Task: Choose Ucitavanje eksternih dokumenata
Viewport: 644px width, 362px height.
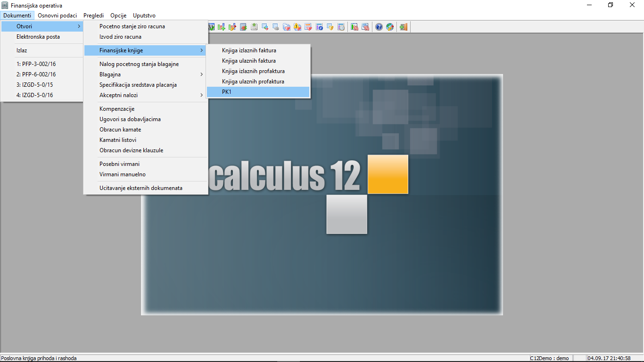Action: click(x=146, y=188)
